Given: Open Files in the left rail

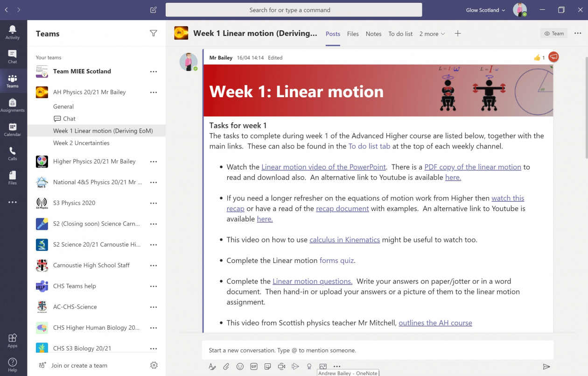Looking at the screenshot, I should point(13,178).
